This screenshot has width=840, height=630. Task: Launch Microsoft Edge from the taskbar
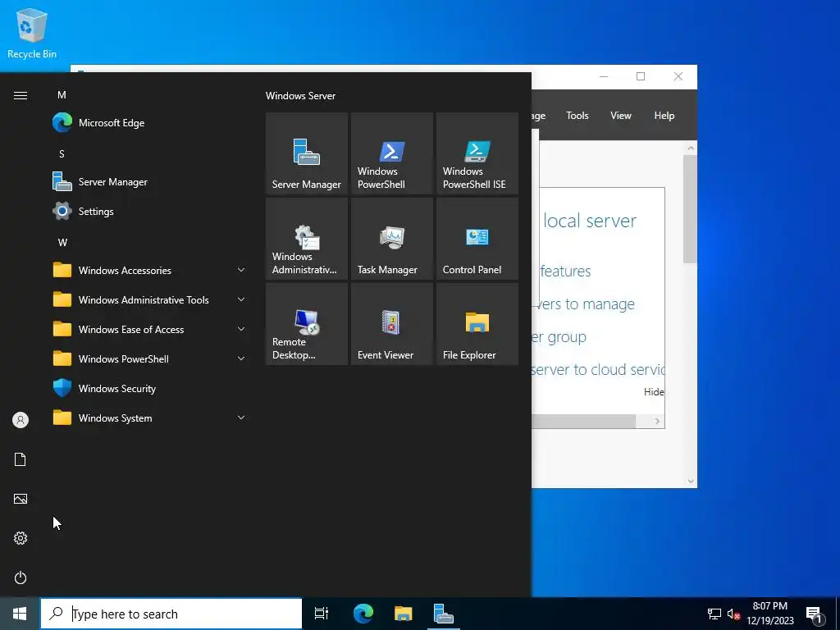(x=363, y=614)
